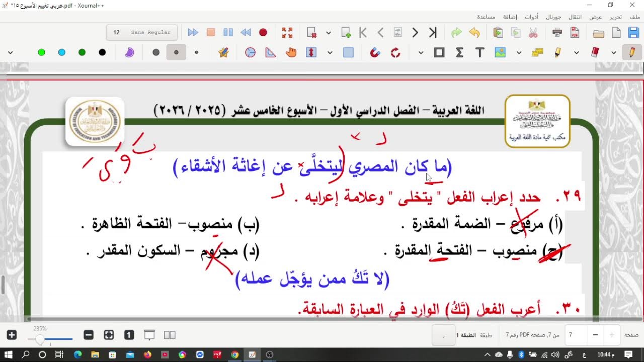The image size is (644, 362).
Task: Select the Insert Image tool
Action: coord(500,52)
